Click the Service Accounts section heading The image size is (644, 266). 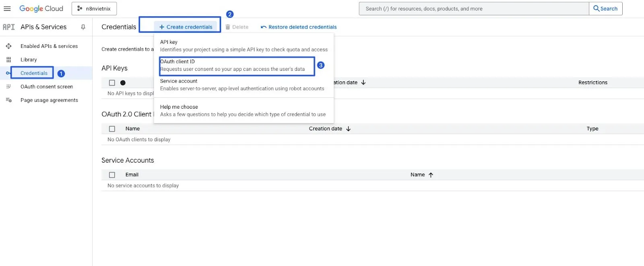tap(128, 160)
